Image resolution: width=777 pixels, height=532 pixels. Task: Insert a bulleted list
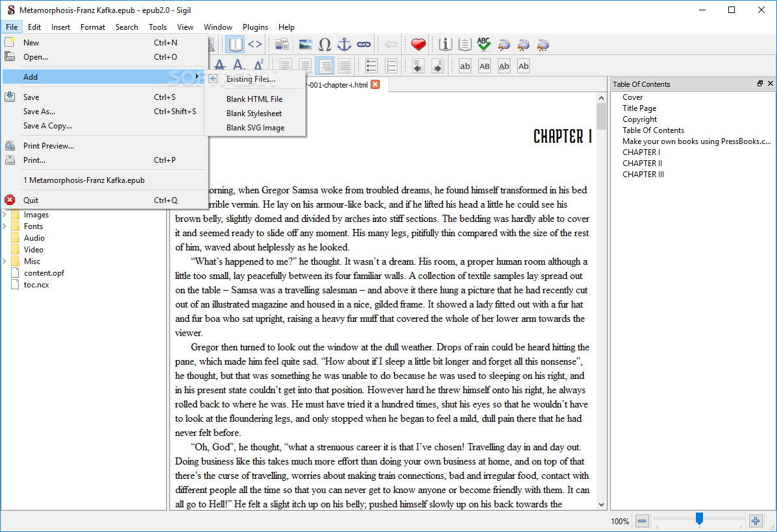tap(371, 66)
